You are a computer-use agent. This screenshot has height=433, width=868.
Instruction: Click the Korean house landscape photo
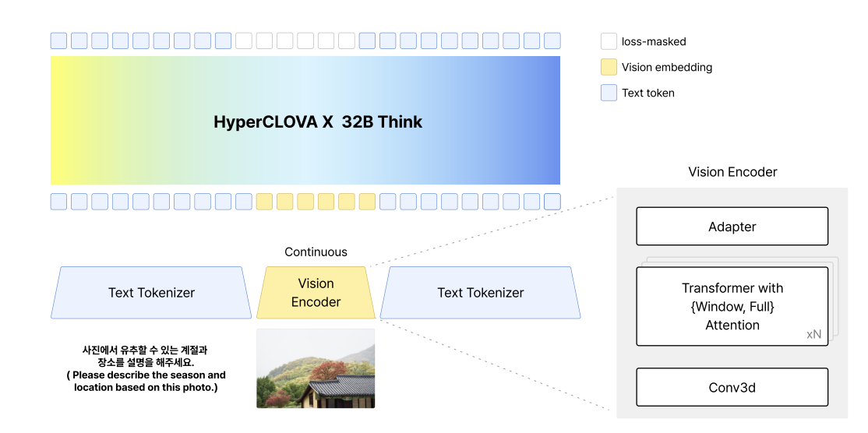(x=316, y=368)
